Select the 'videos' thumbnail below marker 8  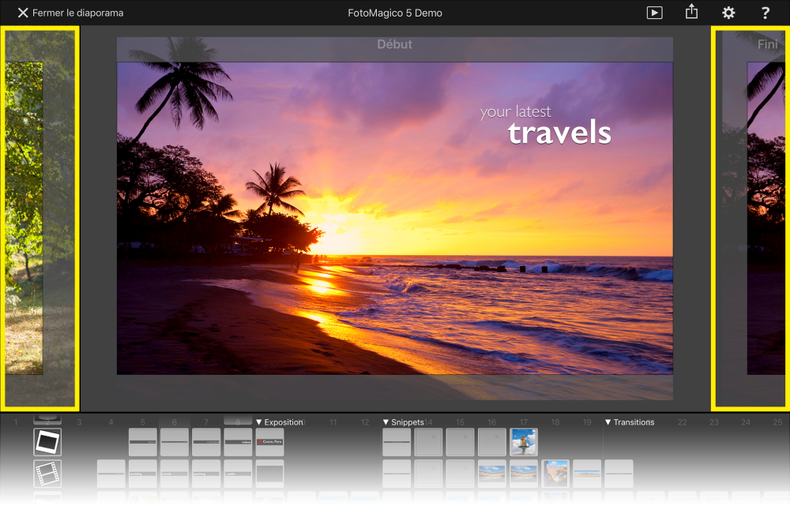pyautogui.click(x=238, y=442)
